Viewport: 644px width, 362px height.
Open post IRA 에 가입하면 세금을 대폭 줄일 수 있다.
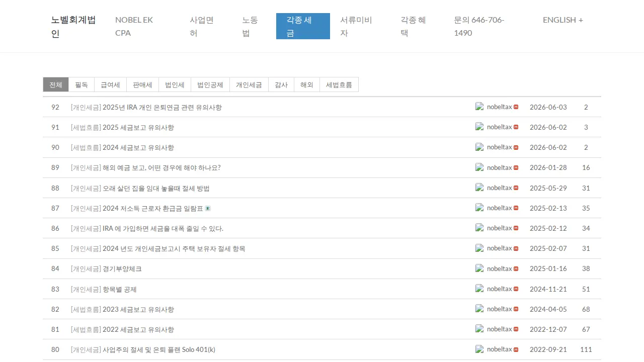pyautogui.click(x=163, y=228)
